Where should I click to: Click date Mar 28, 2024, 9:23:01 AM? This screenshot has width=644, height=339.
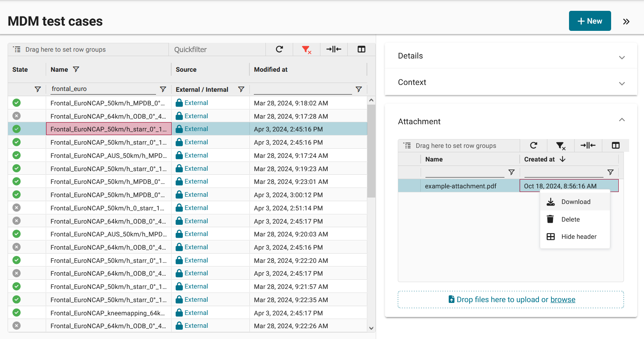[x=291, y=182]
